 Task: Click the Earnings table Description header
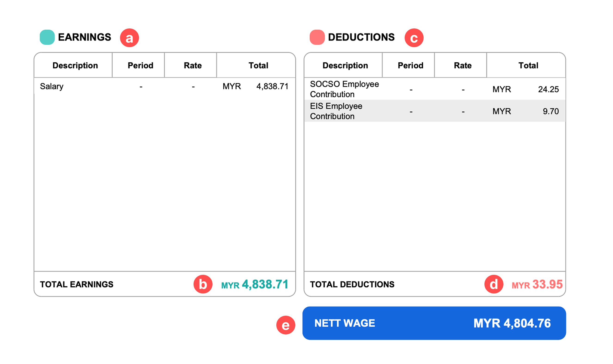(x=75, y=65)
